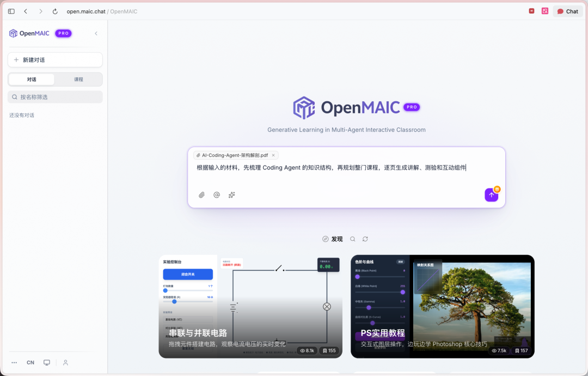Viewport: 588px width, 376px height.
Task: Click the large OpenMAIC center logo
Action: pos(346,108)
